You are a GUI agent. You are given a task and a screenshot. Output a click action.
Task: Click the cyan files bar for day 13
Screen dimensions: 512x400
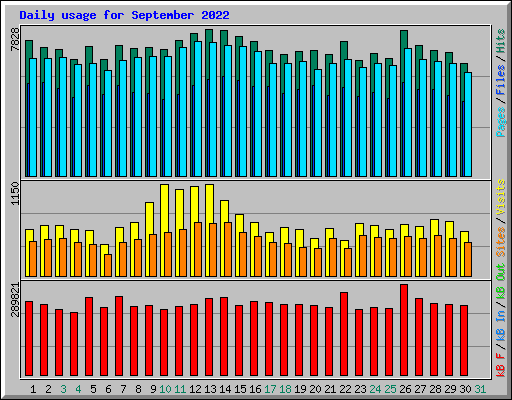213,109
